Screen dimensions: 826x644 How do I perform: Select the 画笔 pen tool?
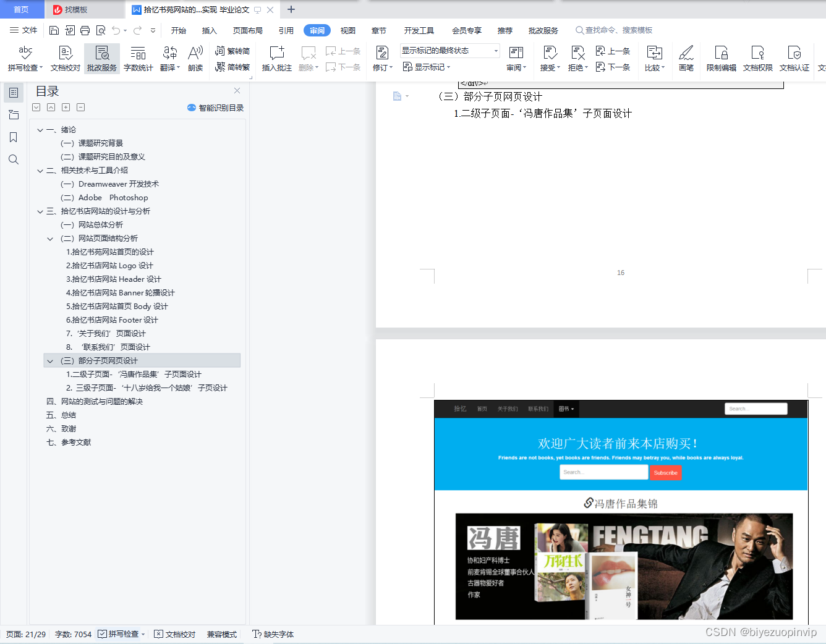(x=686, y=59)
